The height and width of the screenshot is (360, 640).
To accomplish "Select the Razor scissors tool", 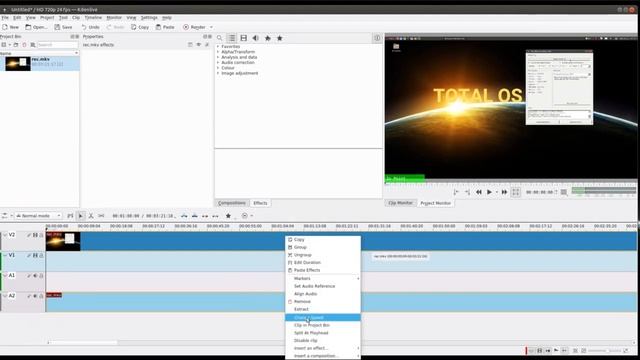I will pyautogui.click(x=91, y=216).
